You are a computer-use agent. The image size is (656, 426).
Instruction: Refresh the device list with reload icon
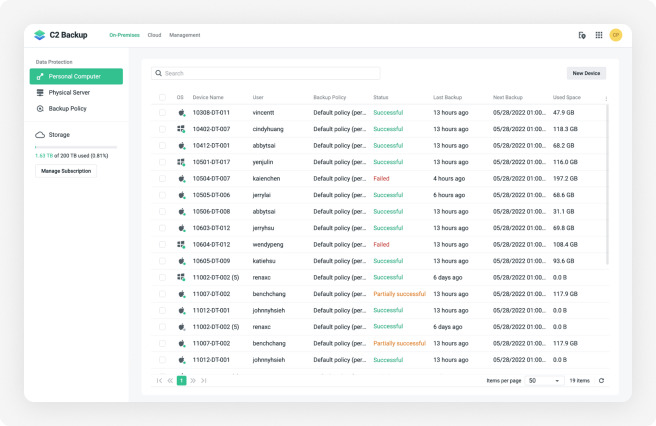coord(601,381)
